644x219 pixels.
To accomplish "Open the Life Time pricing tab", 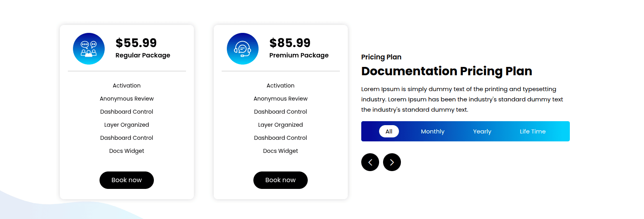I will click(533, 131).
